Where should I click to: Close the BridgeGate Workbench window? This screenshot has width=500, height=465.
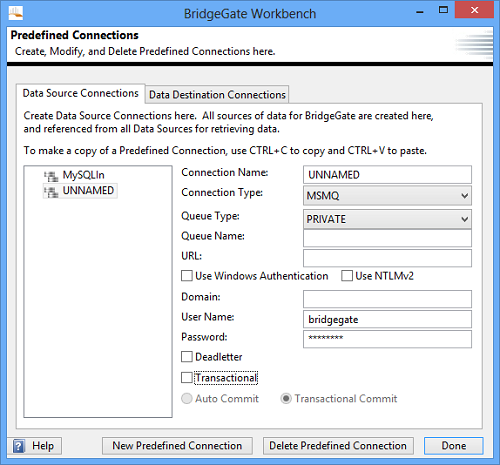474,10
